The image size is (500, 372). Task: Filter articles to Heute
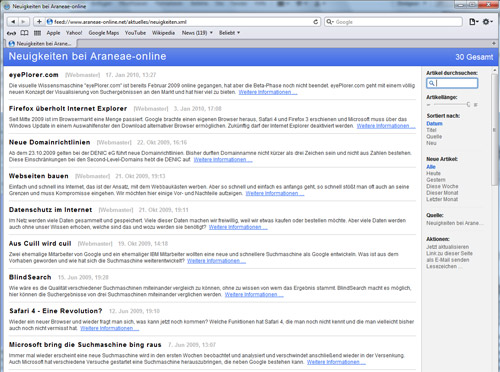pos(433,173)
